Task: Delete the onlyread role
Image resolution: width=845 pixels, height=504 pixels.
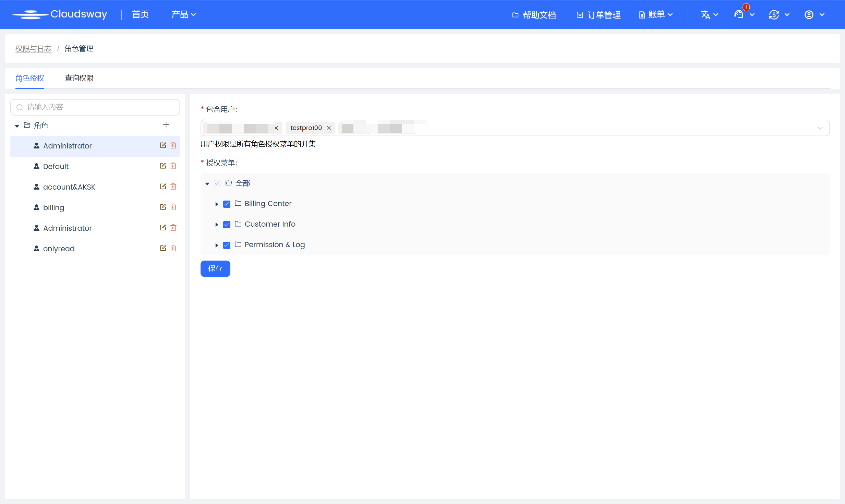Action: tap(173, 248)
